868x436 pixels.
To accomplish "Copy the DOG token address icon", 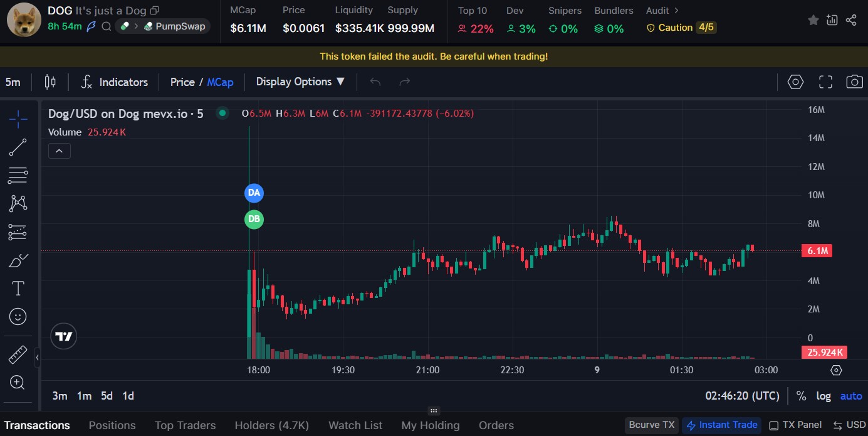I will [x=155, y=11].
